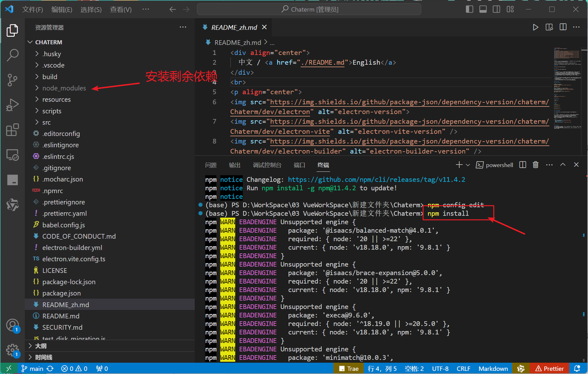This screenshot has height=374, width=588.
Task: Switch to the 输出 panel tab
Action: 235,165
